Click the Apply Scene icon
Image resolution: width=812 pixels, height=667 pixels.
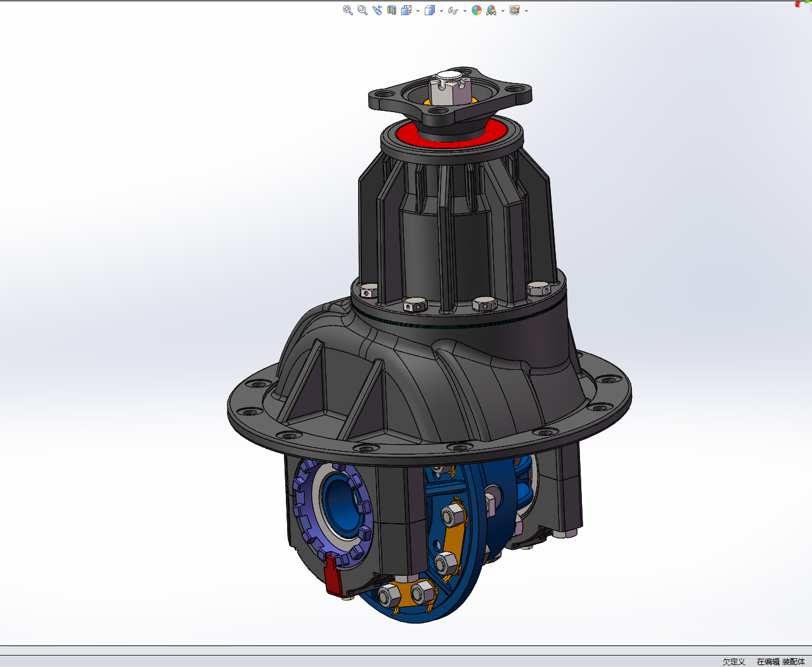[491, 10]
